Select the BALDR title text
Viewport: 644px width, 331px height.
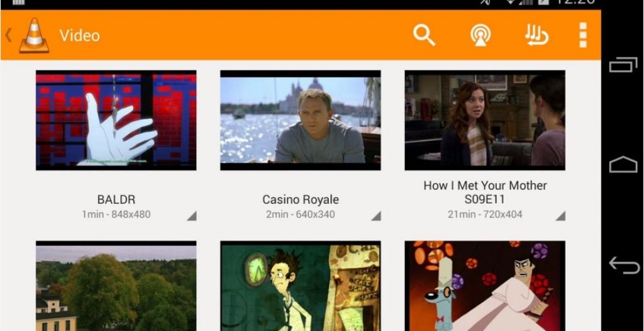pyautogui.click(x=116, y=200)
